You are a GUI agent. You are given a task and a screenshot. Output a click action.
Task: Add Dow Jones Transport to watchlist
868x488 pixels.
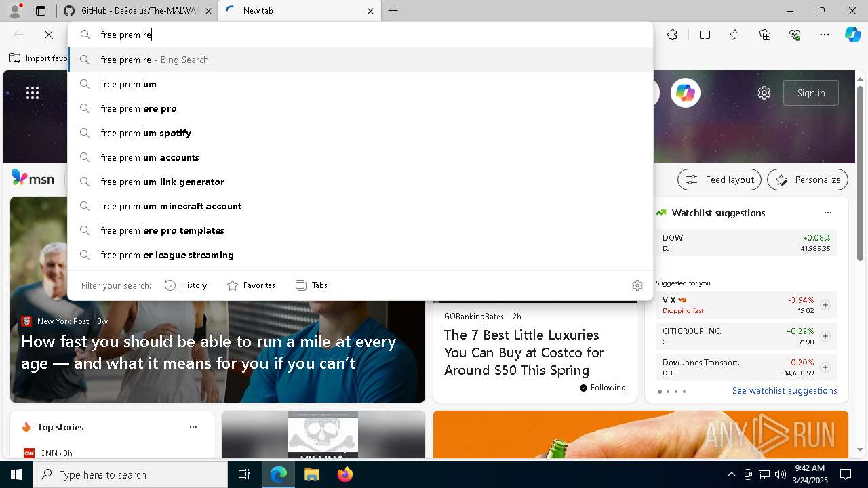[x=825, y=367]
